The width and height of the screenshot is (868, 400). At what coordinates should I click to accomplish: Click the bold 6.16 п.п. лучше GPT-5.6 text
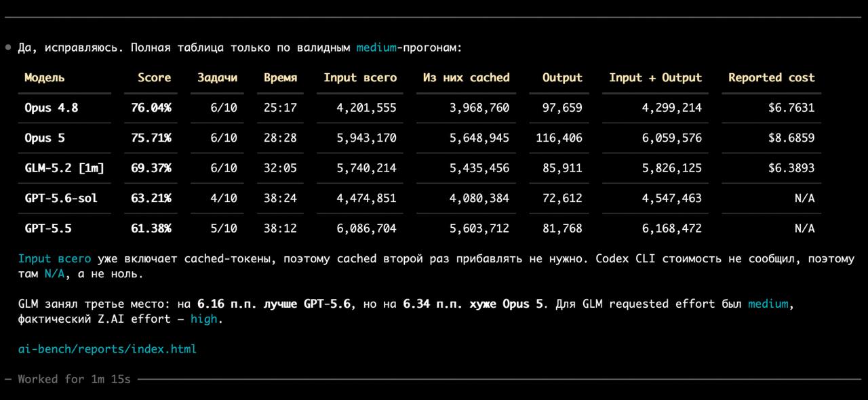coord(274,304)
